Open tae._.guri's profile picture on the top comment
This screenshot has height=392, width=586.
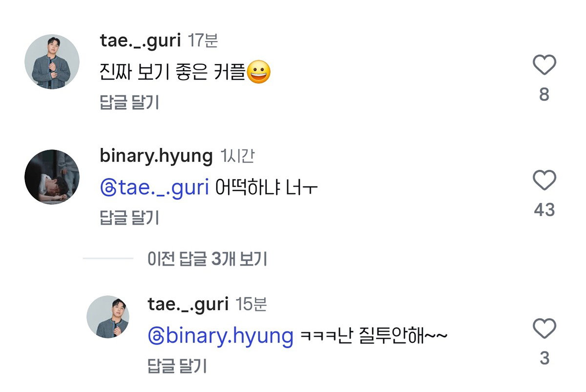[x=52, y=62]
